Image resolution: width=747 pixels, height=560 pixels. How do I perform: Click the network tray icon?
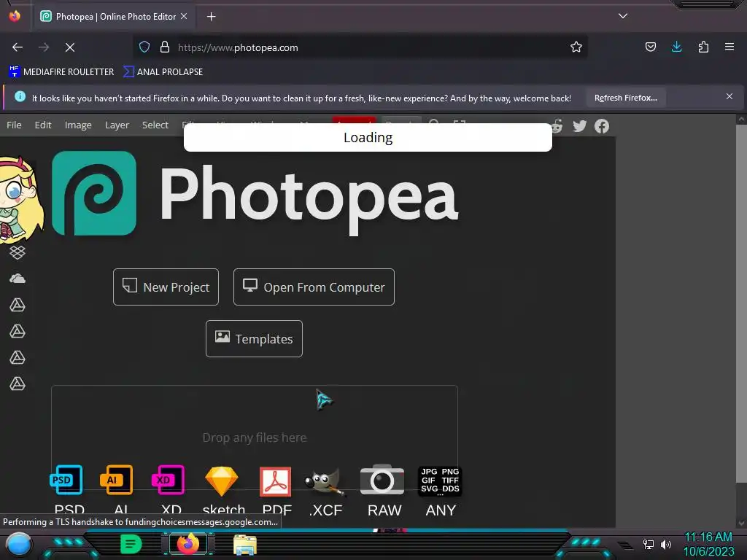[648, 544]
